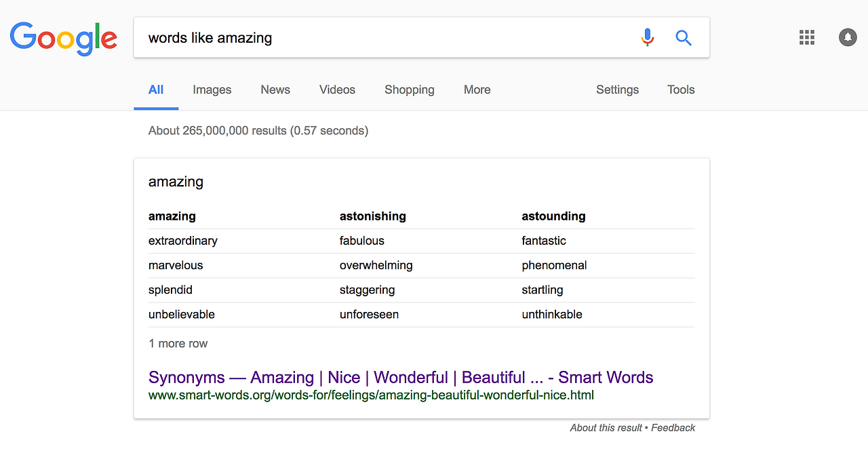Expand the table with 1 more row

[178, 344]
